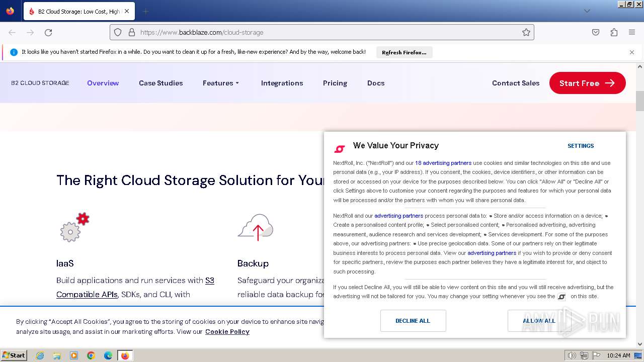Click the 18 advertising partners link
The width and height of the screenshot is (644, 362).
[x=443, y=163]
